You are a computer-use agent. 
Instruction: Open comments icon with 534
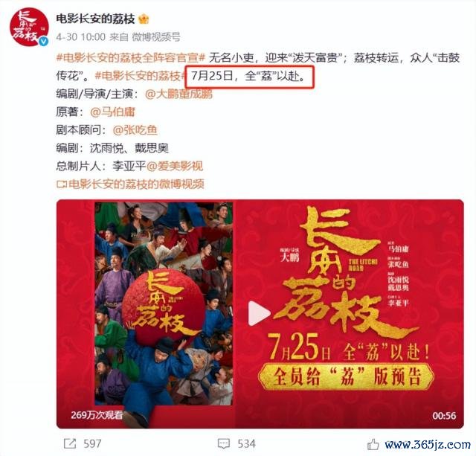(224, 443)
